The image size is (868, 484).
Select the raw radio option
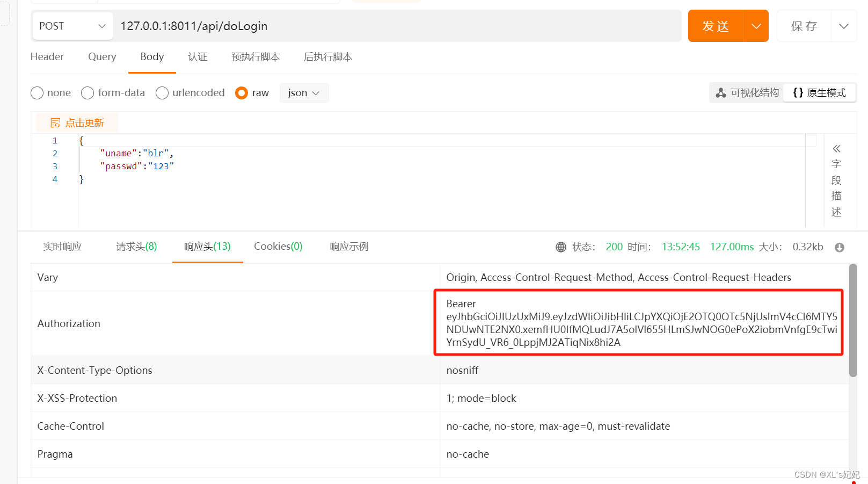point(242,93)
